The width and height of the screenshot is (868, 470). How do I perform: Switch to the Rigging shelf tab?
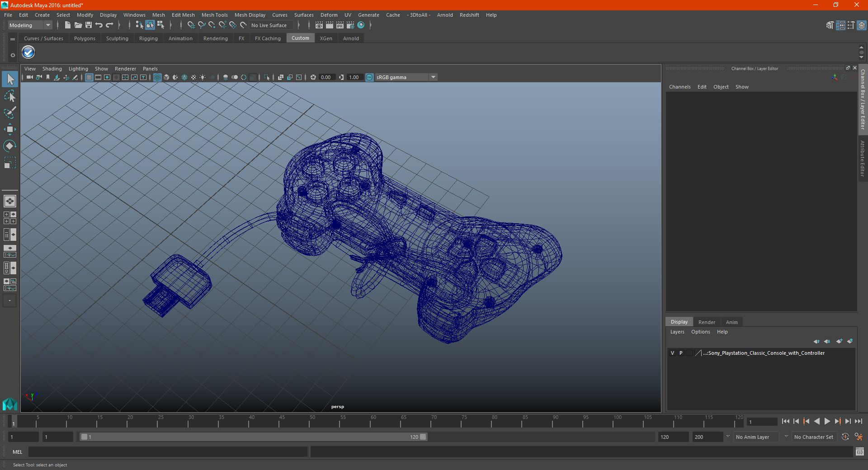point(148,38)
